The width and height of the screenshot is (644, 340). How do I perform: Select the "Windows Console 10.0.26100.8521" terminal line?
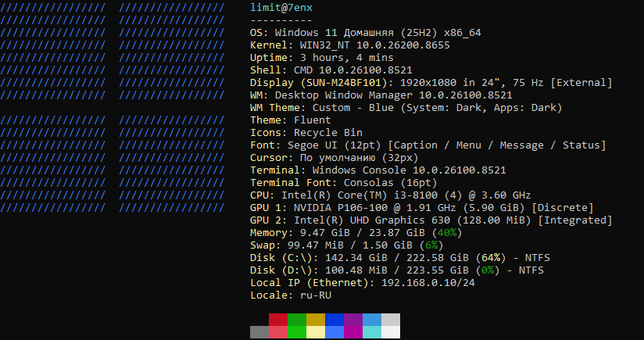pos(377,170)
